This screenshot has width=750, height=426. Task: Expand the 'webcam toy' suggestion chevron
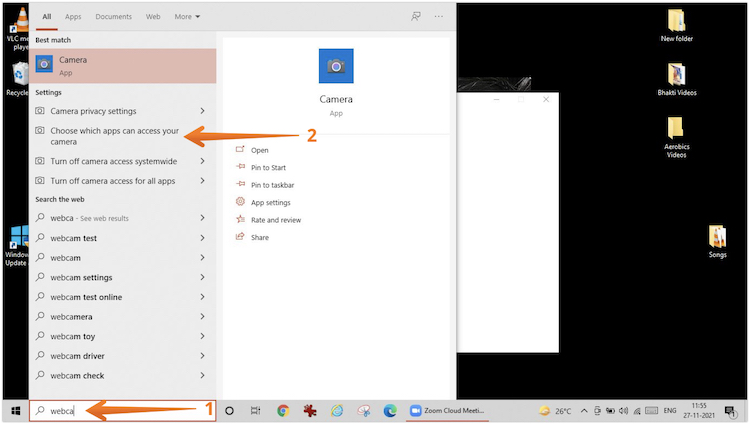point(203,336)
